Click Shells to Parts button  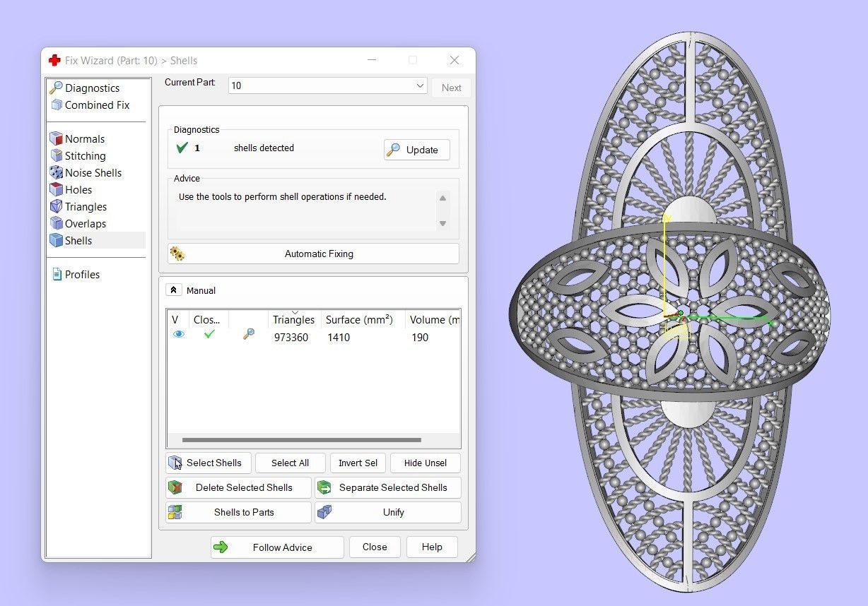point(238,513)
